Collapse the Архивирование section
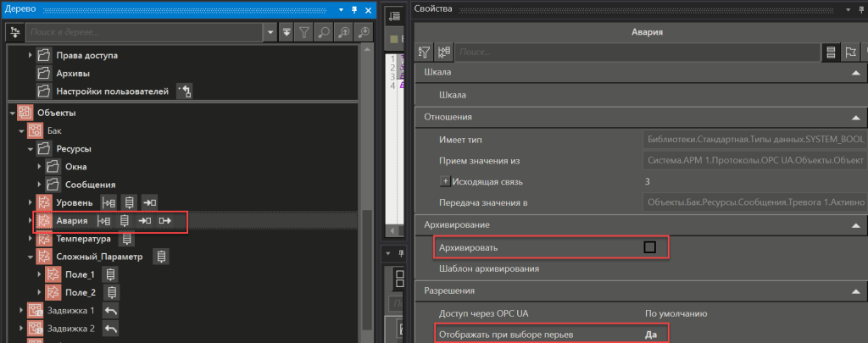868x343 pixels. pyautogui.click(x=855, y=224)
